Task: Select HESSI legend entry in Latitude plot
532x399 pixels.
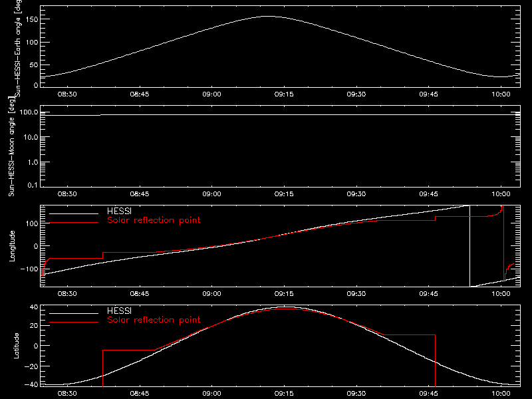Action: [119, 311]
